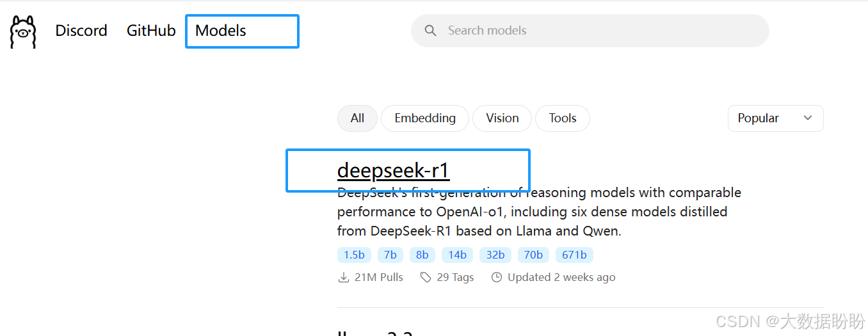Click the 70b size tag
Viewport: 868px width, 336px height.
pyautogui.click(x=533, y=255)
